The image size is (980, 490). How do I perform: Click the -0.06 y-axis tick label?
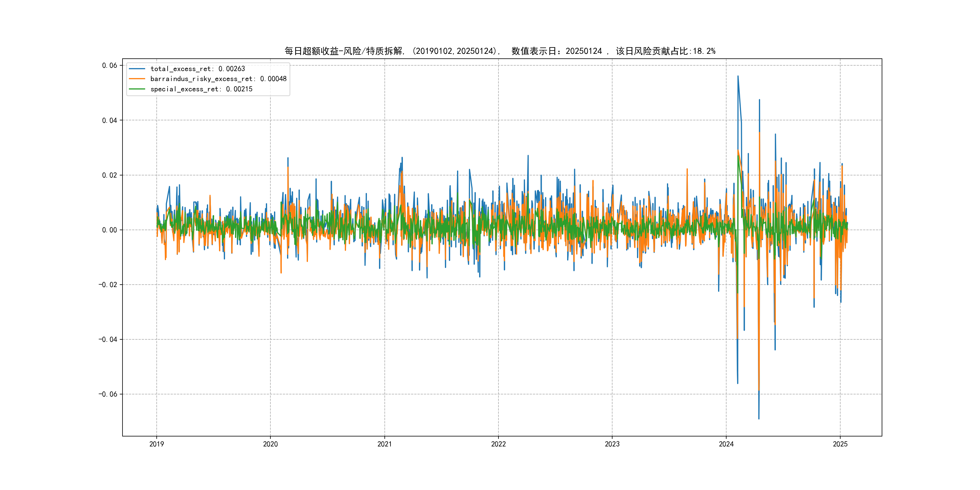click(x=108, y=394)
